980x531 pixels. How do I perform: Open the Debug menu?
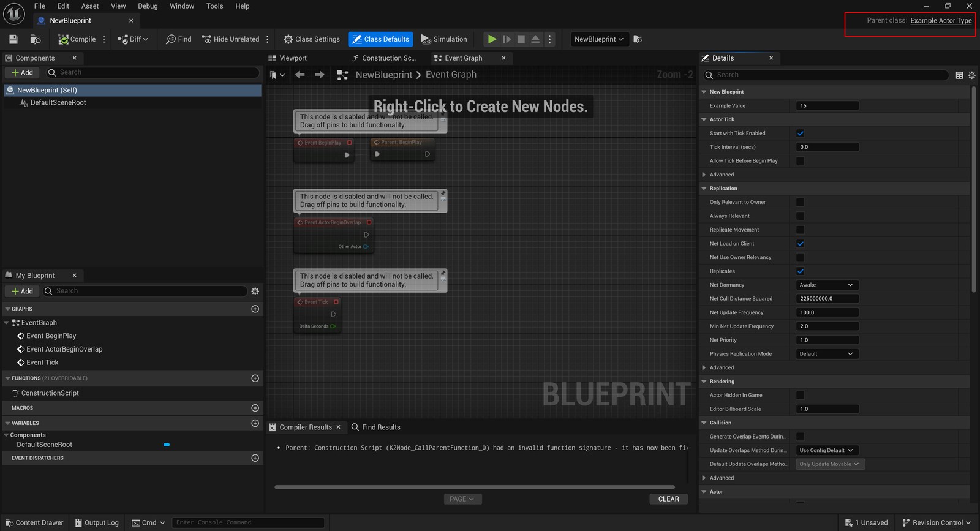point(148,6)
